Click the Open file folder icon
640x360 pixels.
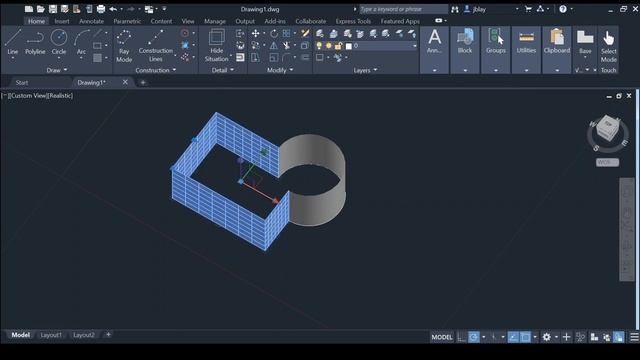click(x=40, y=9)
